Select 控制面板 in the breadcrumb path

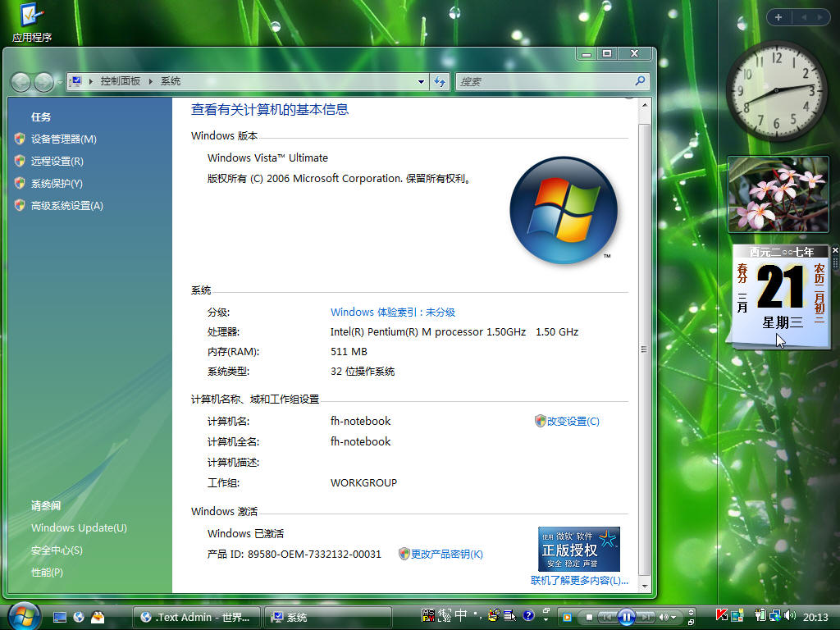tap(120, 81)
